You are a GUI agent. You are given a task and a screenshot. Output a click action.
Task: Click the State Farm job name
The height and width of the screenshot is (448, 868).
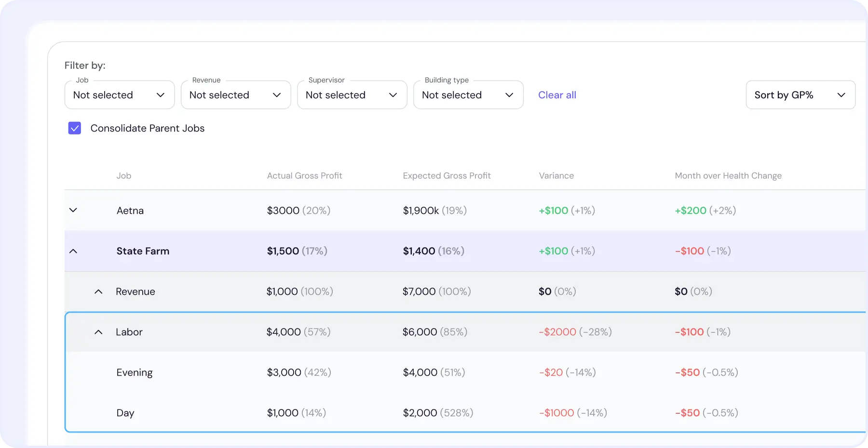coord(143,251)
